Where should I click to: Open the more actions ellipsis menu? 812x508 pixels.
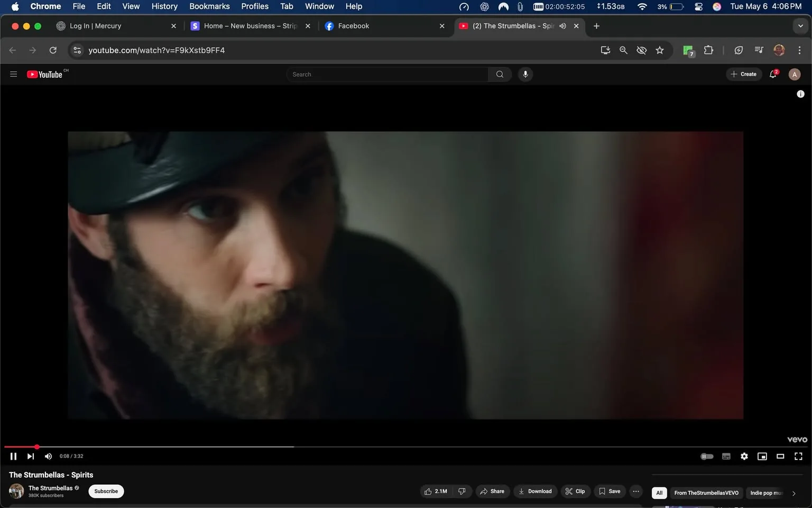(636, 491)
